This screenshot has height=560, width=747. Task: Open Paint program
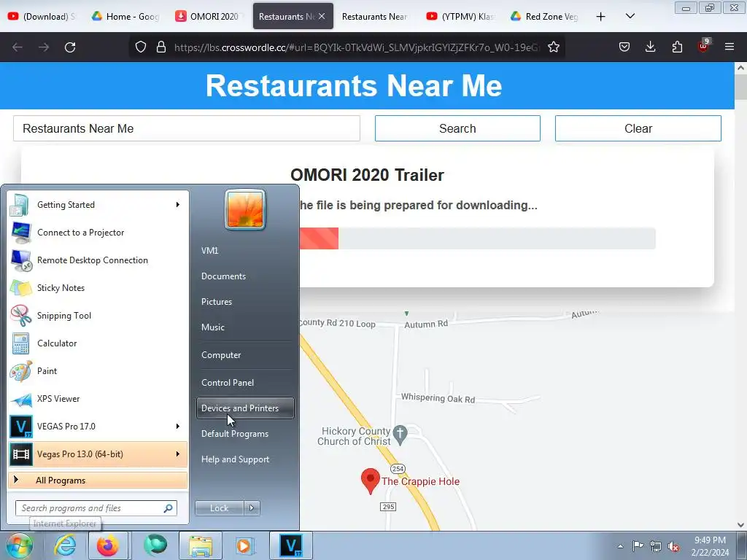(x=98, y=371)
